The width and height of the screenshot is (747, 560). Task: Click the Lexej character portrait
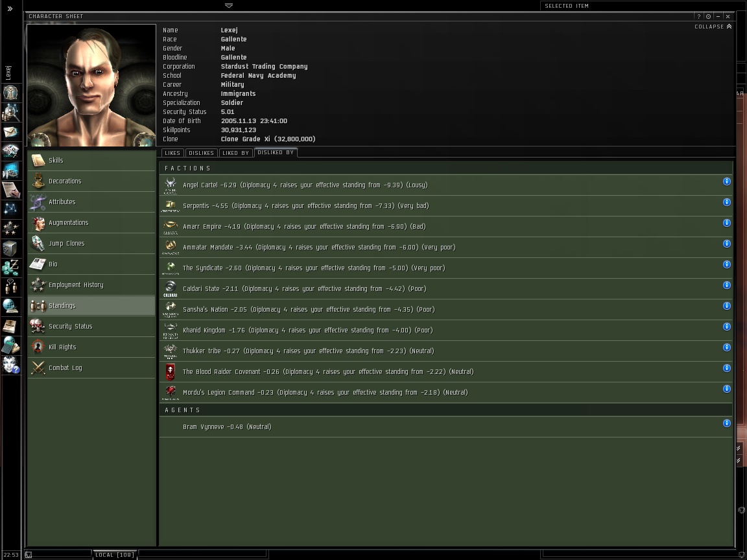click(91, 86)
